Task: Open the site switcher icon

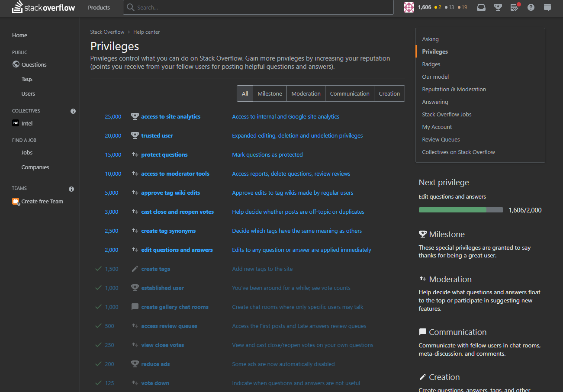Action: point(547,7)
